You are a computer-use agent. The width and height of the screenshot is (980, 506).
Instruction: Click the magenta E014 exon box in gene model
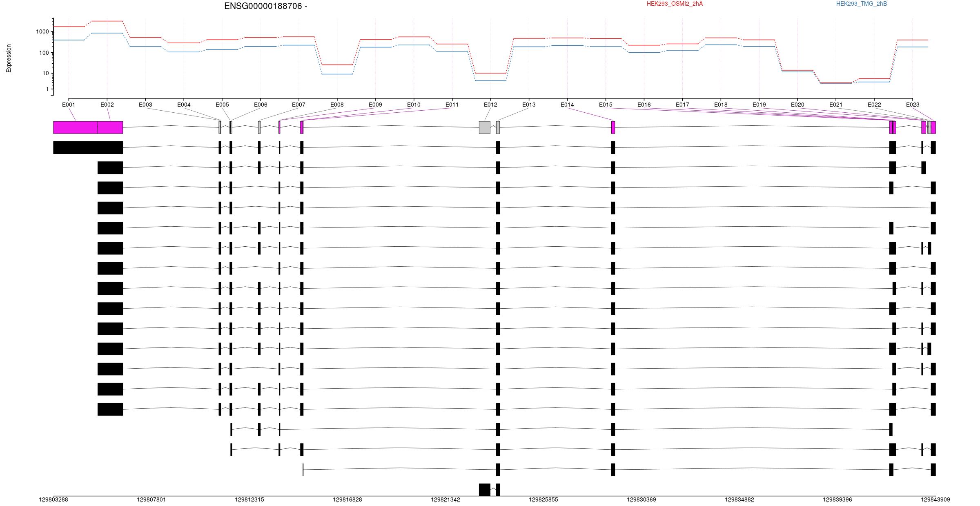click(613, 127)
